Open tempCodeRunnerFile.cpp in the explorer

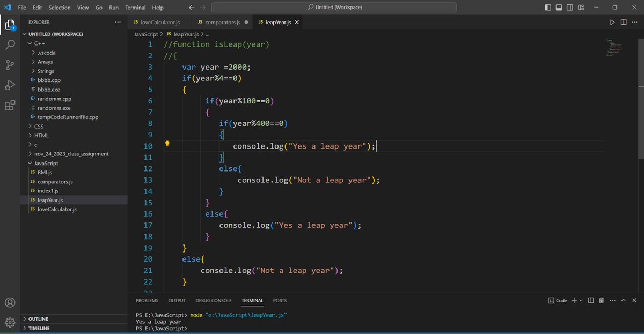tap(74, 117)
